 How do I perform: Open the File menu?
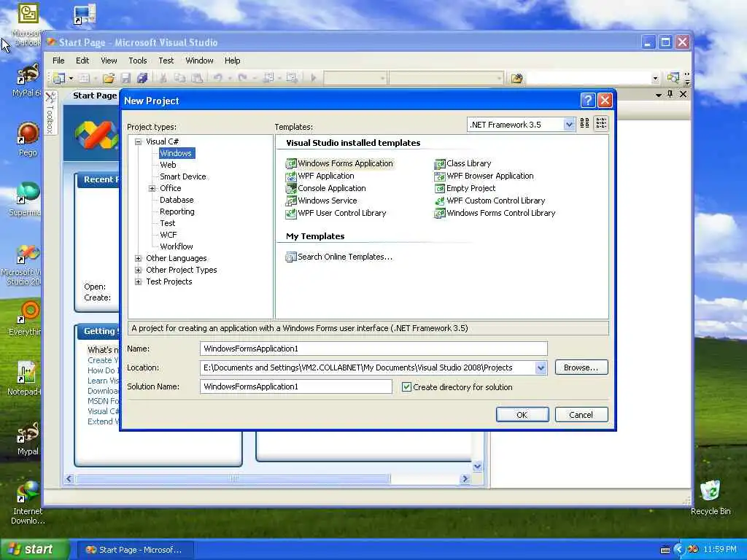point(58,61)
